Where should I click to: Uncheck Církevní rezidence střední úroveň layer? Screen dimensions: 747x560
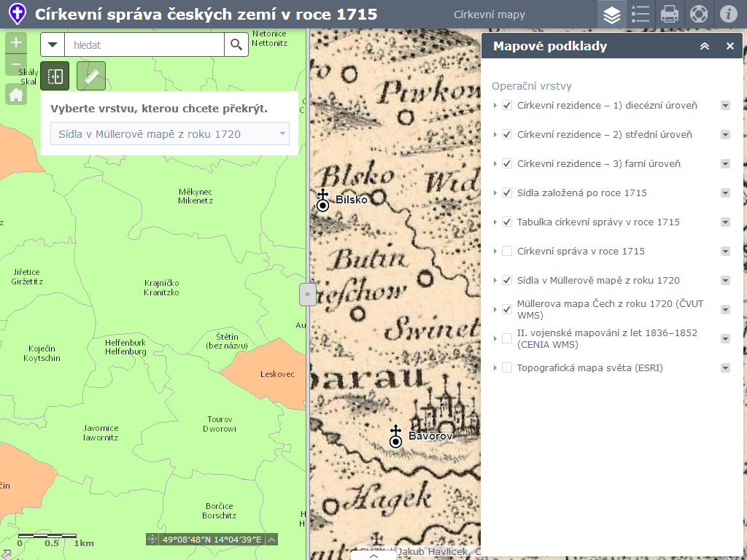pos(507,135)
